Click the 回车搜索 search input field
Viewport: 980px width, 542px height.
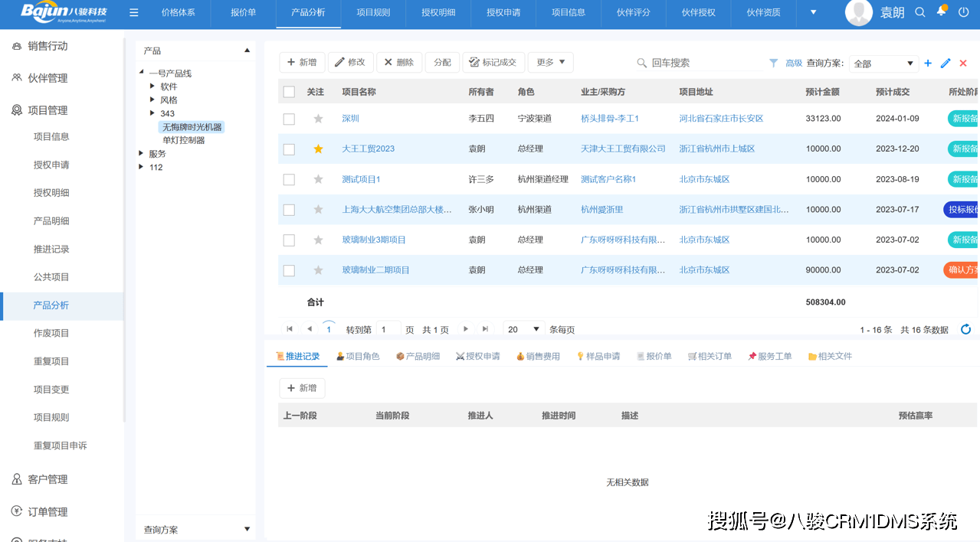(x=701, y=63)
